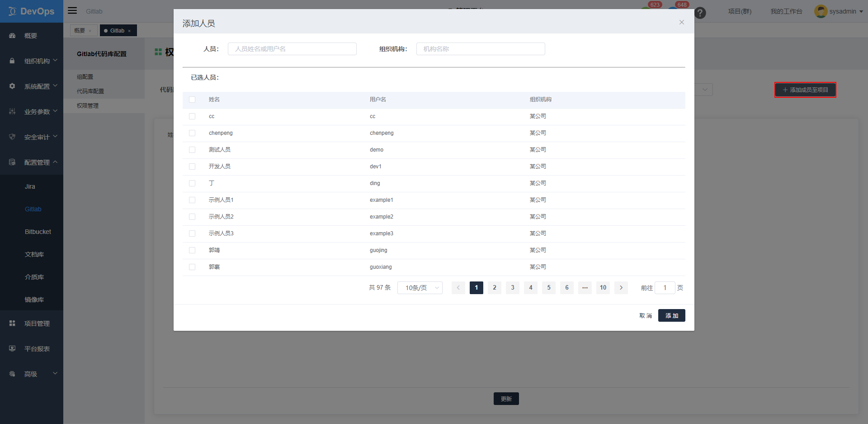Click the sysadmin user avatar
Screen dimensions: 868x424
tap(821, 11)
